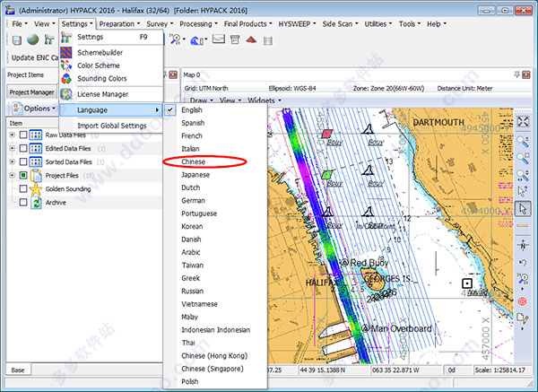538x392 pixels.
Task: Click the undo rotate arrow icon
Action: click(523, 263)
